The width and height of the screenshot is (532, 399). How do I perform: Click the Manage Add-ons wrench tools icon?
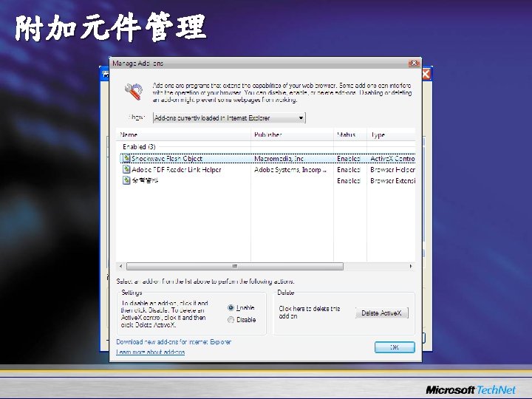(134, 92)
